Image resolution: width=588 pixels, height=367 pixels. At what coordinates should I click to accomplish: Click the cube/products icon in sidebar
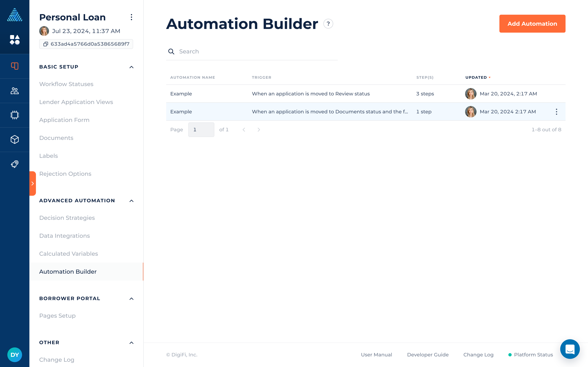tap(15, 139)
